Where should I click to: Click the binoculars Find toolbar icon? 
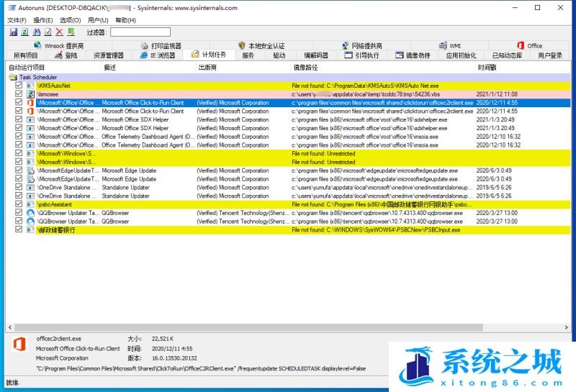pyautogui.click(x=37, y=32)
